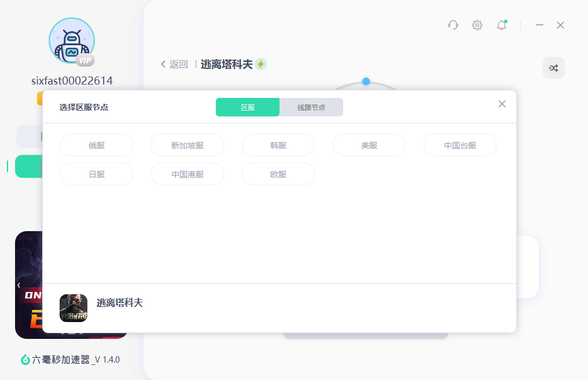Select the 新加坡服 server region
The height and width of the screenshot is (380, 588).
coord(188,145)
